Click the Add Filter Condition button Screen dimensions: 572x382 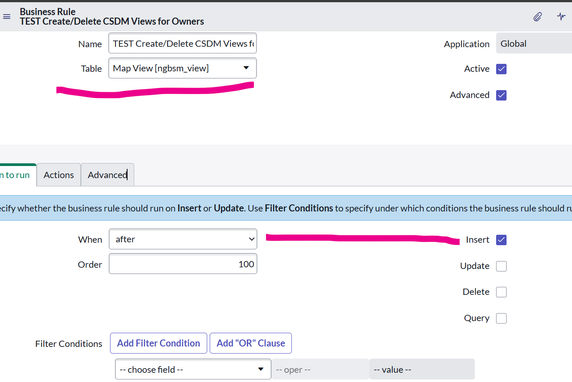click(158, 343)
